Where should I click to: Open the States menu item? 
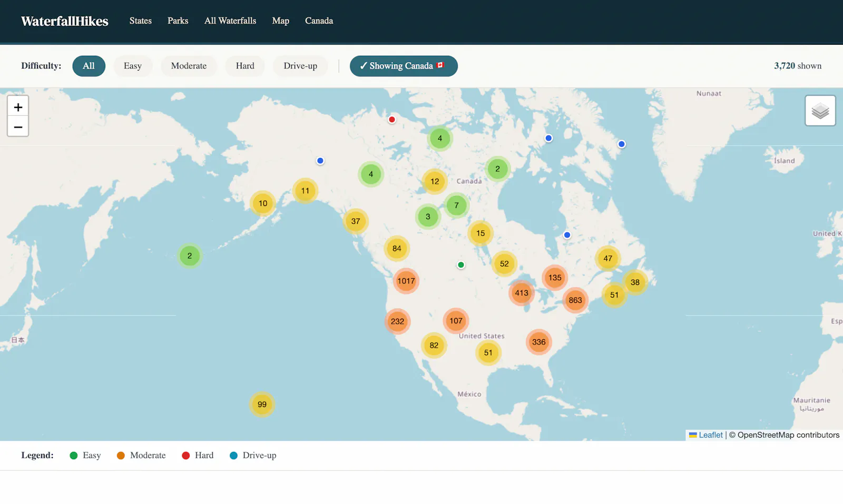[141, 21]
